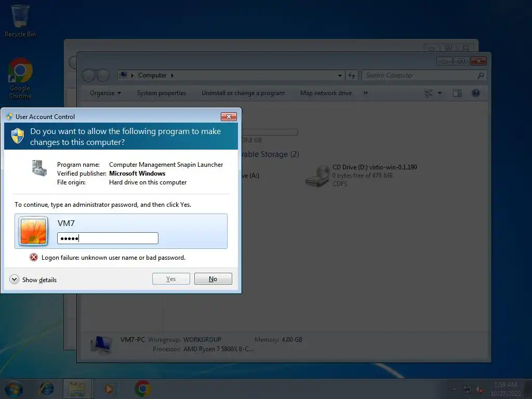Click the Change your view icon
532x399 pixels.
429,93
